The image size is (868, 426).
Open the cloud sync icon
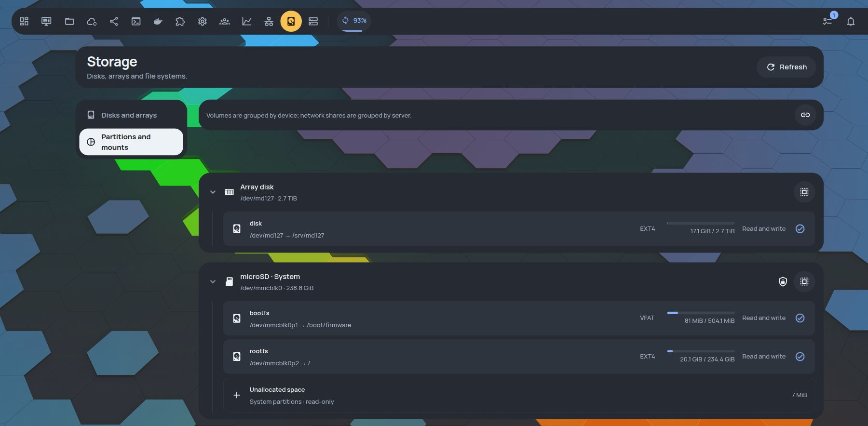pos(92,21)
